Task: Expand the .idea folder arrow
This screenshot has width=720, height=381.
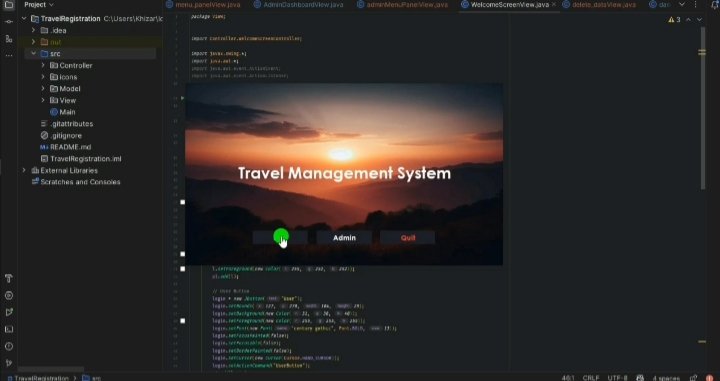Action: pyautogui.click(x=33, y=30)
